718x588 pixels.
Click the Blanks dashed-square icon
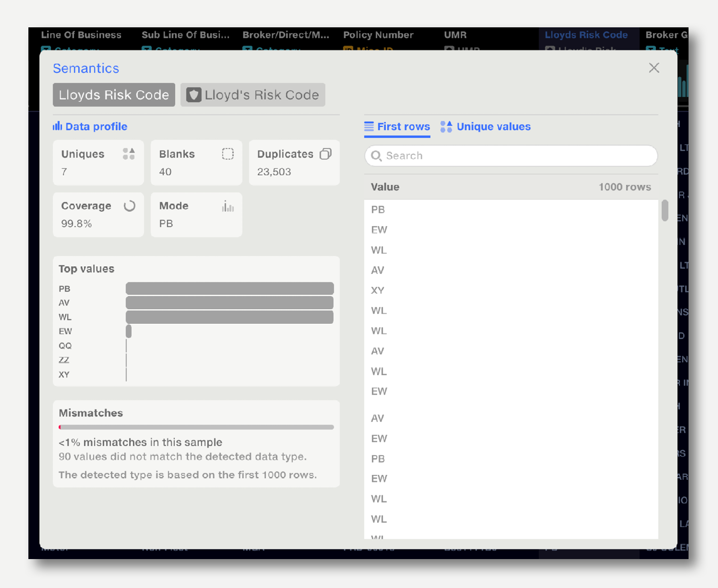click(x=228, y=154)
